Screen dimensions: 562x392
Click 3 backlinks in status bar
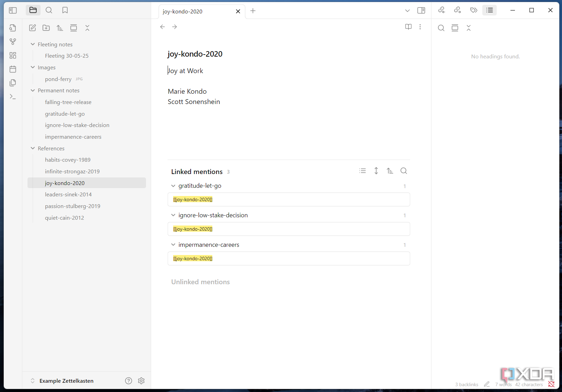[x=467, y=384]
